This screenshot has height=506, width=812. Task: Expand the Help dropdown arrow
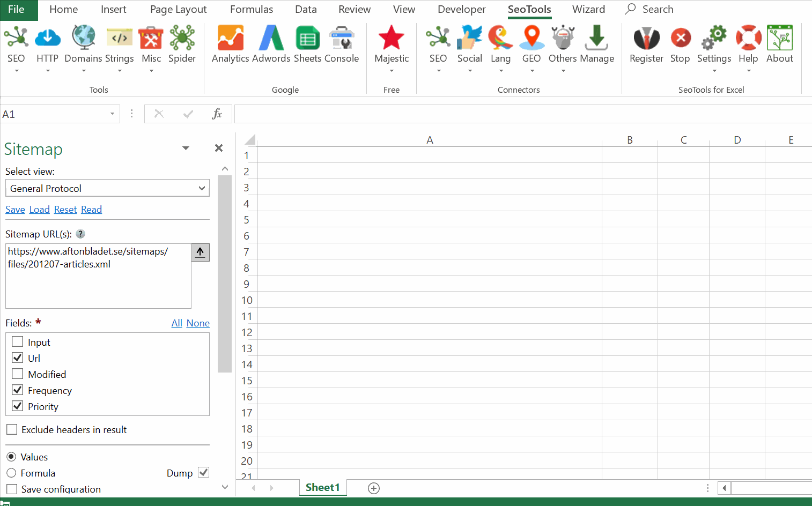click(x=749, y=71)
